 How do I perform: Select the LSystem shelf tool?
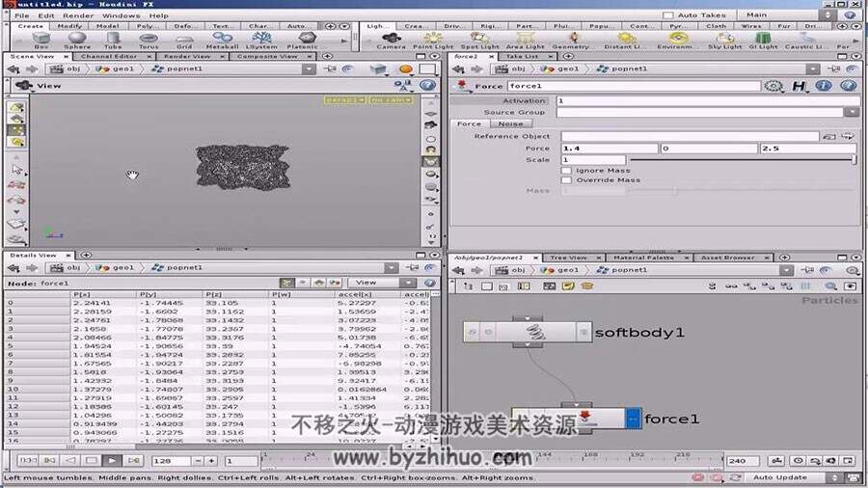261,40
